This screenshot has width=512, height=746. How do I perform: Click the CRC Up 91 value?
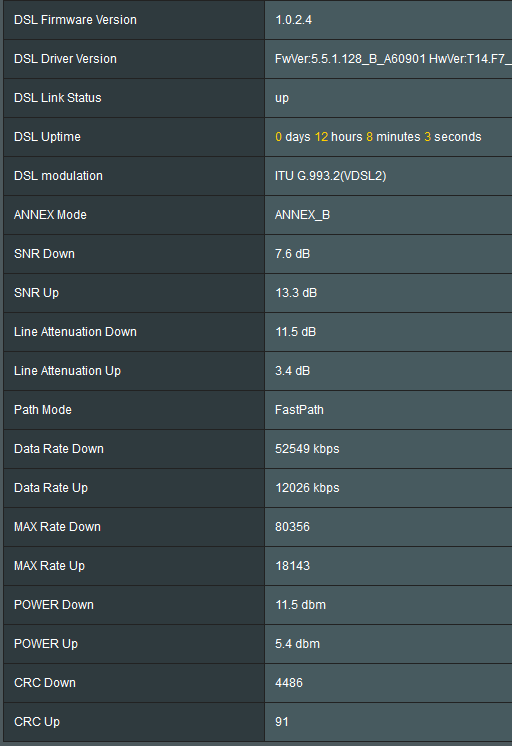tap(282, 722)
